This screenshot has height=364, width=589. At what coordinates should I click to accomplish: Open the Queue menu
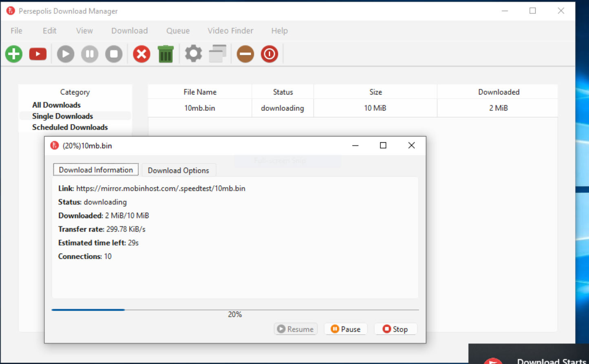(178, 31)
